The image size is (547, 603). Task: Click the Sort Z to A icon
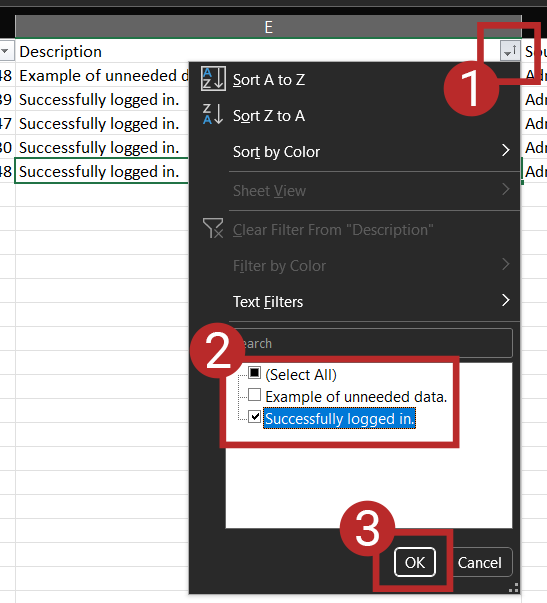[213, 114]
